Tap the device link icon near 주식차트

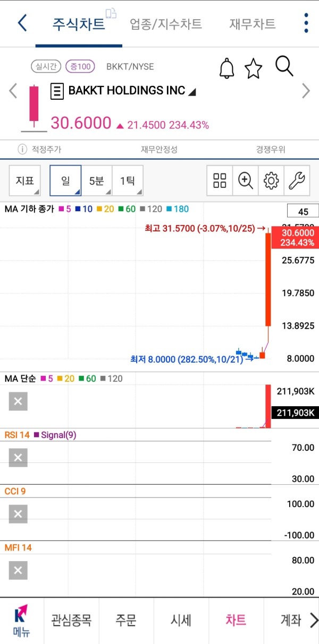coord(111,13)
